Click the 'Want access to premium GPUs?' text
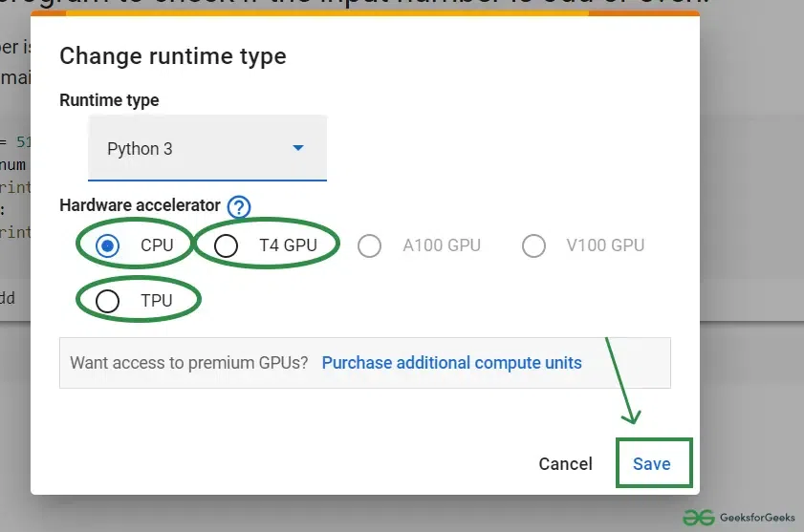The height and width of the screenshot is (532, 804). tap(189, 363)
